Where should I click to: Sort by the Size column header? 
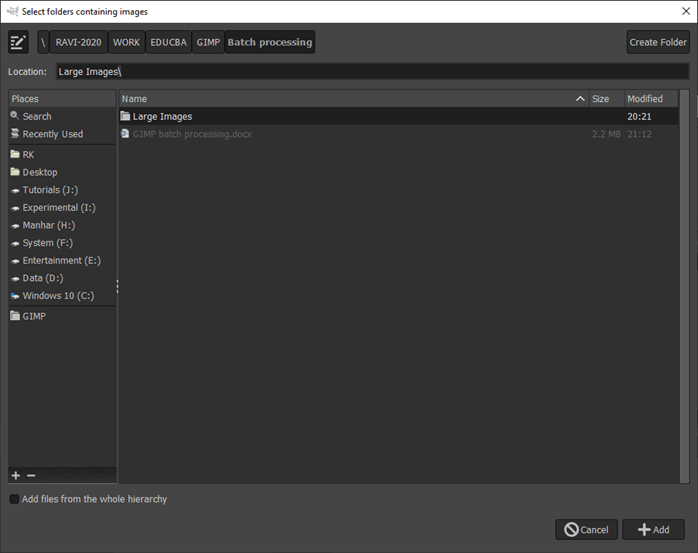(606, 98)
